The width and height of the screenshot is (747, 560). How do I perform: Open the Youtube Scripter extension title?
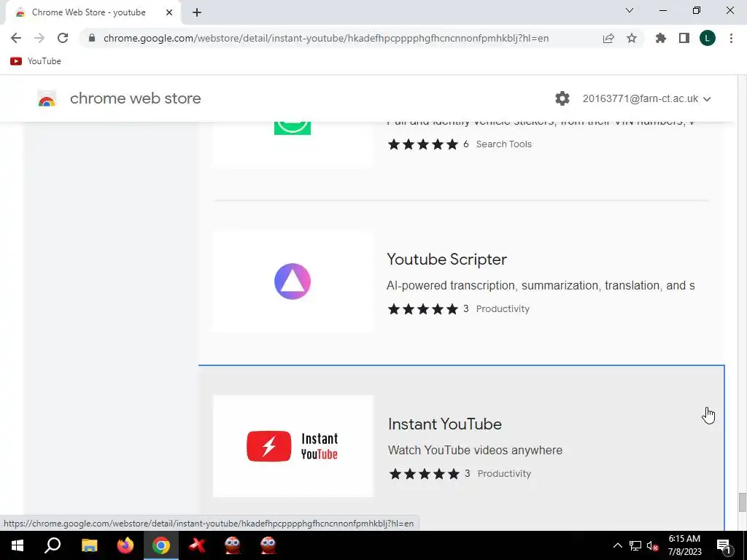click(447, 260)
